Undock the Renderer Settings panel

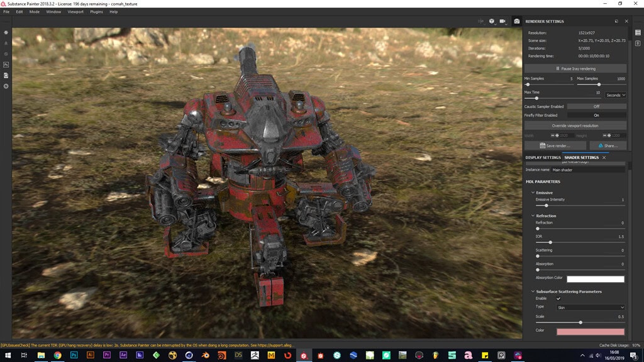click(x=616, y=21)
